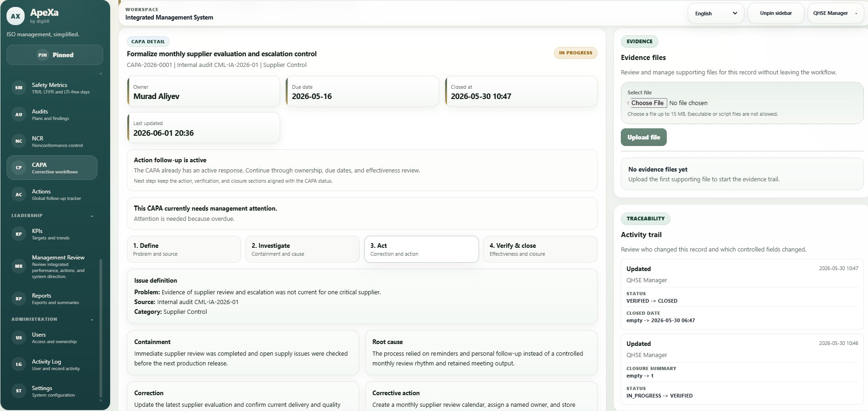Open NCR via NC icon
The image size is (868, 411).
point(19,141)
